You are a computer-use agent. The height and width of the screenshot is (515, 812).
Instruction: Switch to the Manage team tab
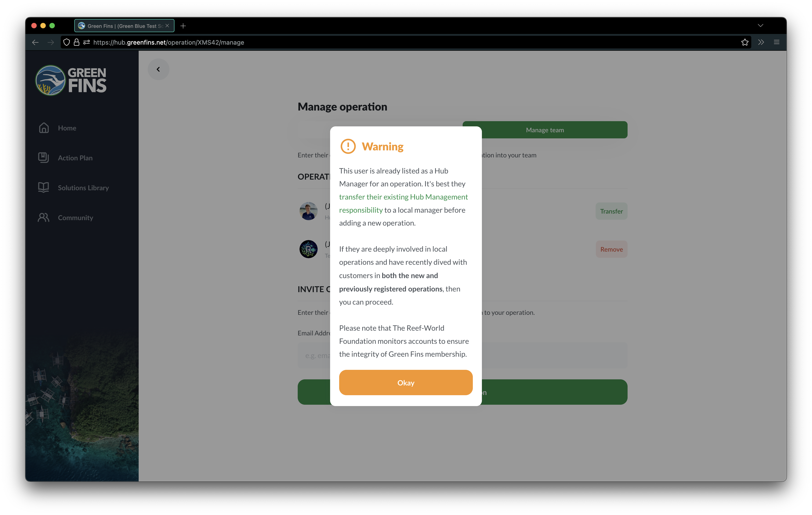[x=545, y=130]
